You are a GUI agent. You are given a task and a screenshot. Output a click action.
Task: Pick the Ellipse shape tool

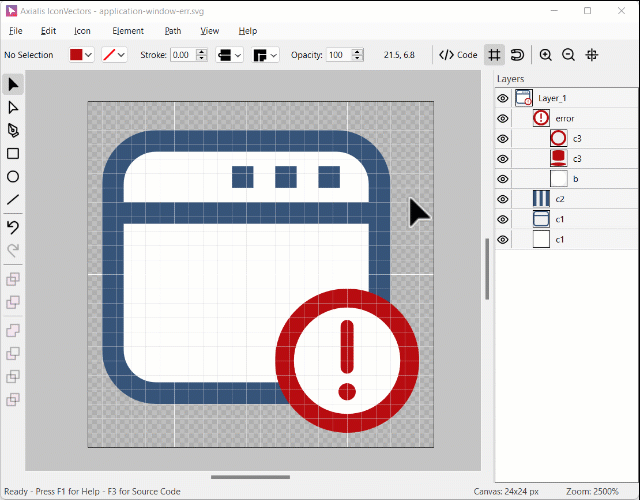click(x=13, y=177)
